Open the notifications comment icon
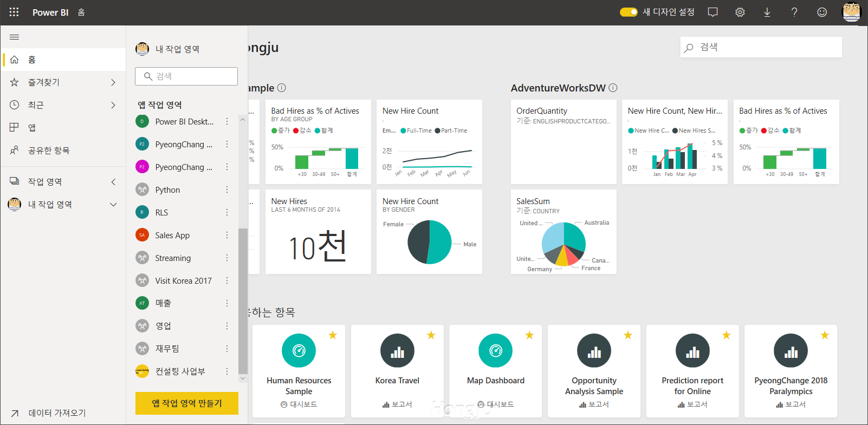This screenshot has width=868, height=425. (x=713, y=12)
